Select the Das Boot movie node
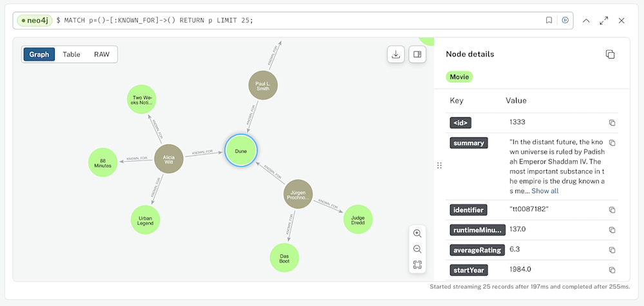This screenshot has width=644, height=306. [x=284, y=258]
